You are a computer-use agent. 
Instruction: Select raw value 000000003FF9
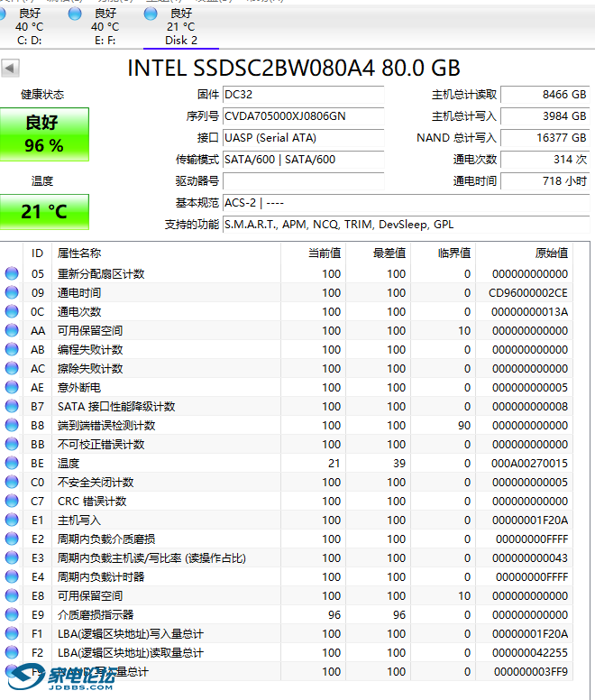(x=531, y=671)
